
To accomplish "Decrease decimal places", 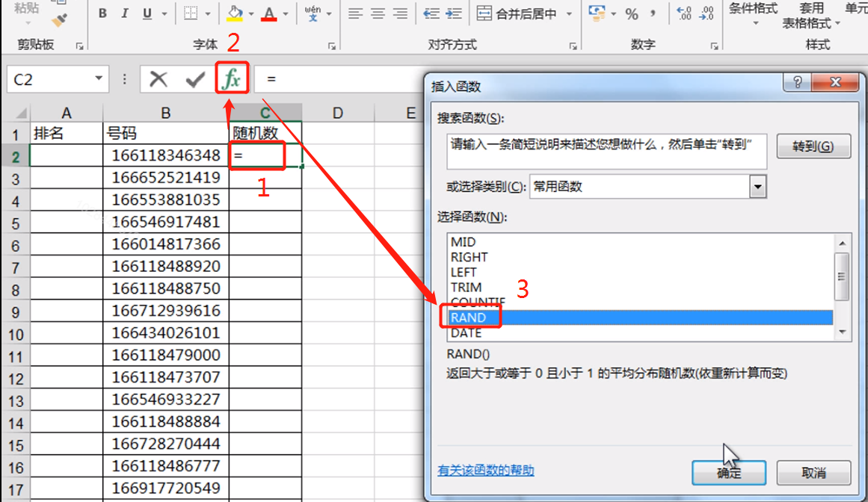I will 707,13.
